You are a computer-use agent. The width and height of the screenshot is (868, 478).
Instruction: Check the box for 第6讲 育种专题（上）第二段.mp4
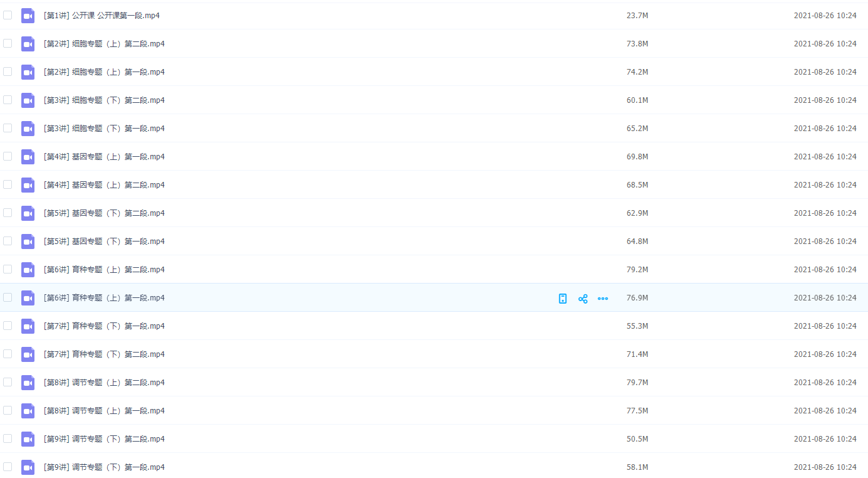8,269
